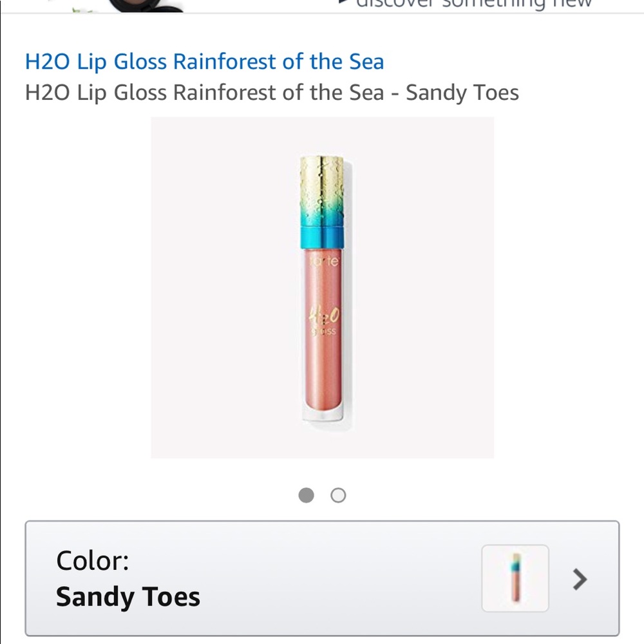View the main lip gloss product image
The width and height of the screenshot is (644, 644).
point(322,287)
